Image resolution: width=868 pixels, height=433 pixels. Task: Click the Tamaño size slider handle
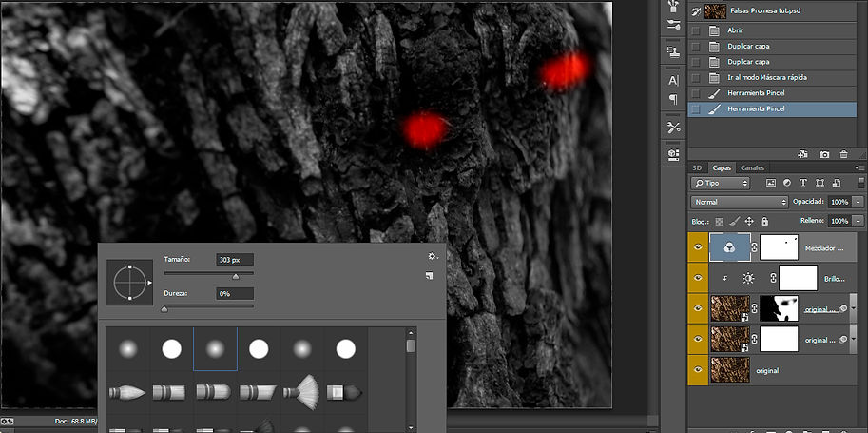tap(235, 276)
